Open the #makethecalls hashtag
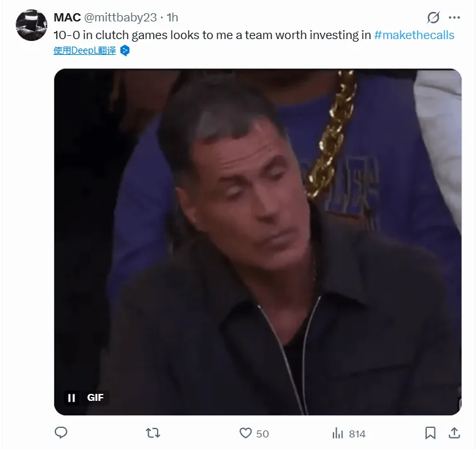This screenshot has height=450, width=476. (414, 35)
